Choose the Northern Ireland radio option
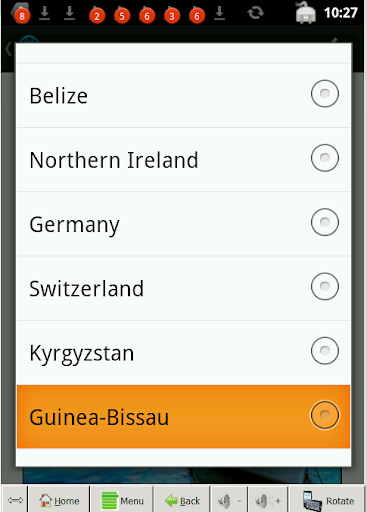This screenshot has height=512, width=367. pyautogui.click(x=325, y=158)
